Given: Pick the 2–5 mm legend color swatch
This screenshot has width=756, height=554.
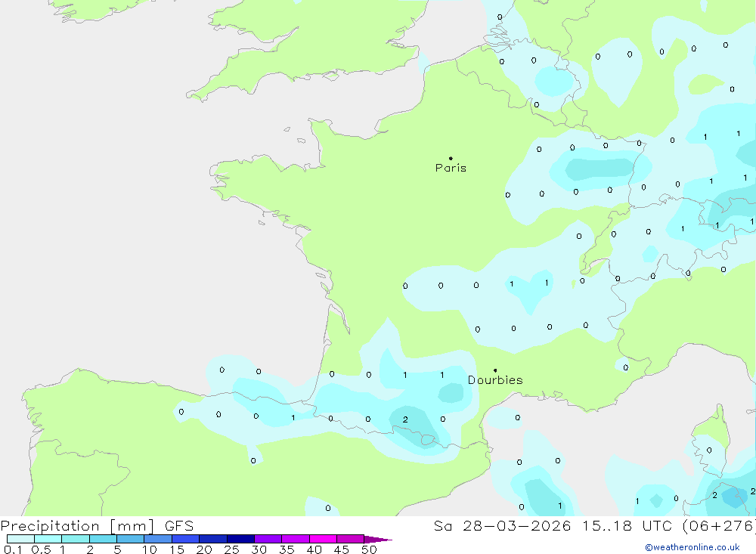Looking at the screenshot, I should pyautogui.click(x=103, y=539).
